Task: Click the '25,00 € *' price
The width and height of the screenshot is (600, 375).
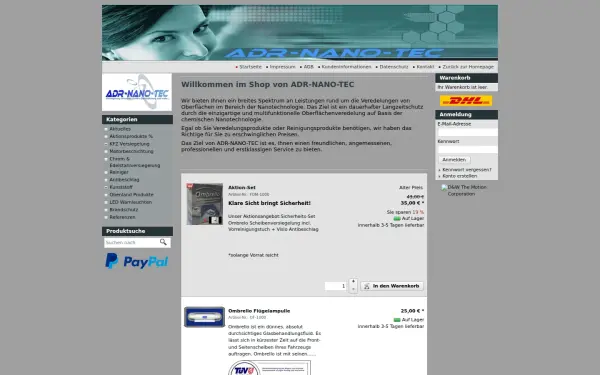Action: 412,311
